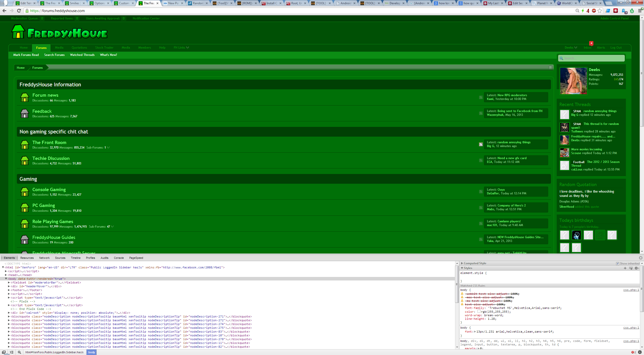Viewport: 644px width, 355px height.
Task: Click the forum search input field
Action: [x=591, y=58]
